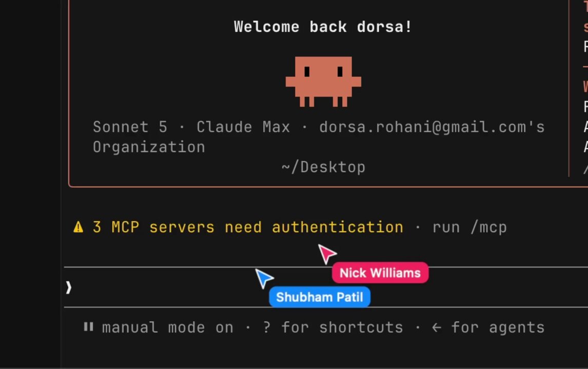Toggle the 'manual mode on' status

(x=168, y=328)
